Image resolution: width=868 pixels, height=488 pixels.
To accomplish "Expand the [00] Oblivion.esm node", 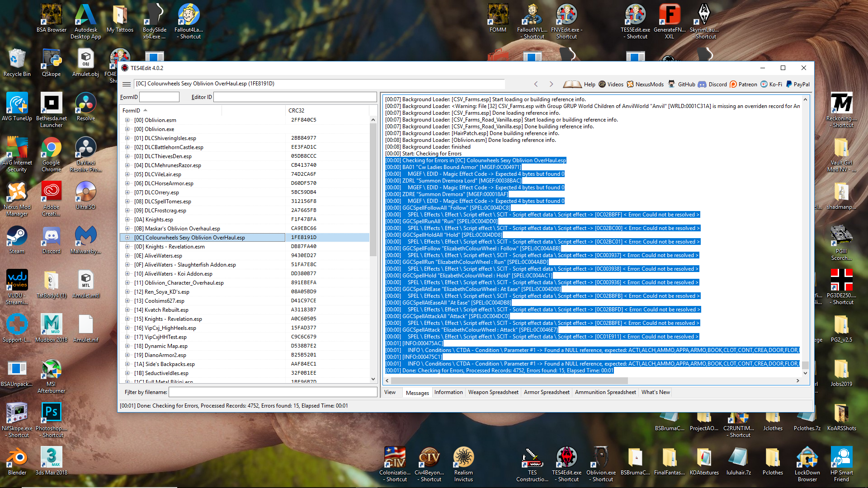I will pos(127,120).
